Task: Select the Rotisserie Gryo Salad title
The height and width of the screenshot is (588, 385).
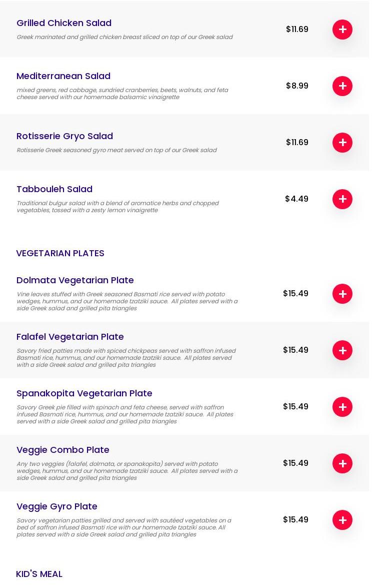Action: point(64,136)
